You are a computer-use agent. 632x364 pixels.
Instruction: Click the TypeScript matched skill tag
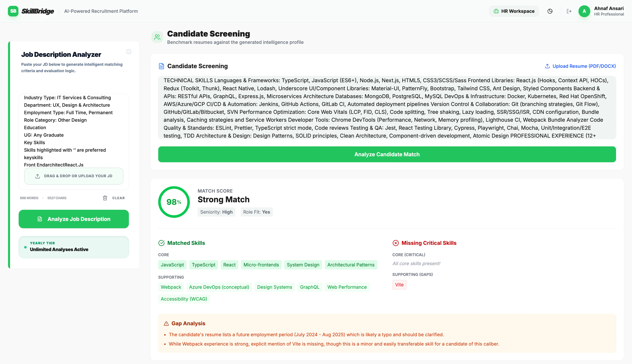click(x=203, y=265)
